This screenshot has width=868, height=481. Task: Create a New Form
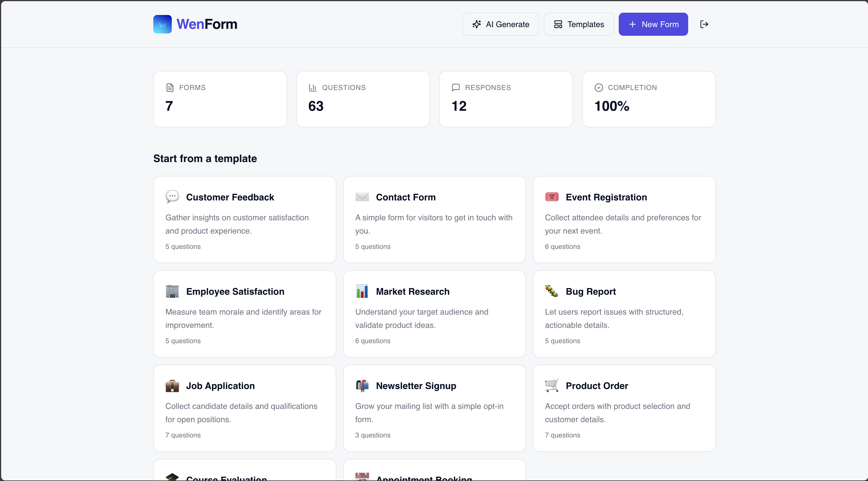coord(653,24)
